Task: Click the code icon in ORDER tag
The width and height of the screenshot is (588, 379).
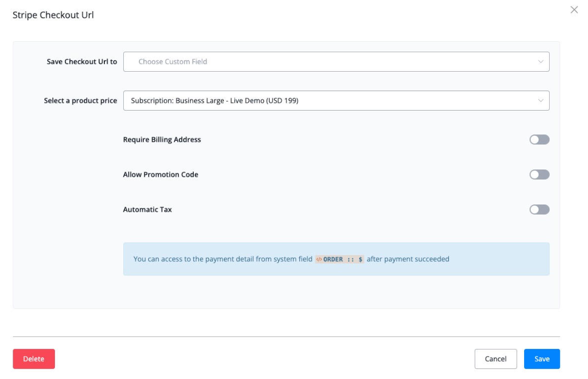Action: pyautogui.click(x=319, y=260)
